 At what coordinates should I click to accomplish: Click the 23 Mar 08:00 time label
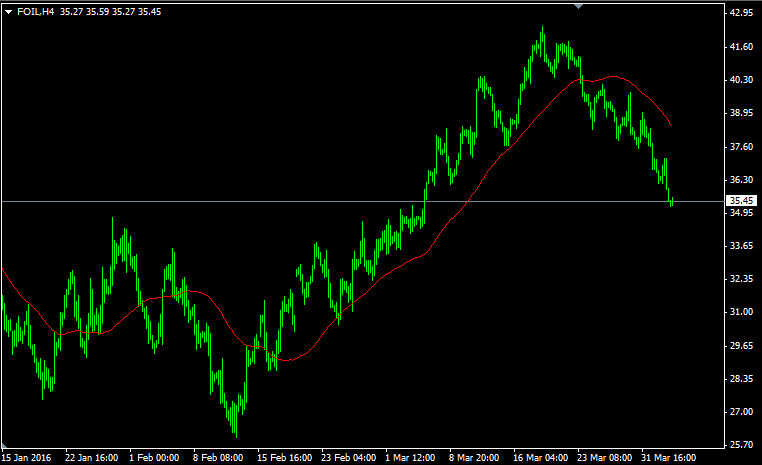(x=605, y=458)
